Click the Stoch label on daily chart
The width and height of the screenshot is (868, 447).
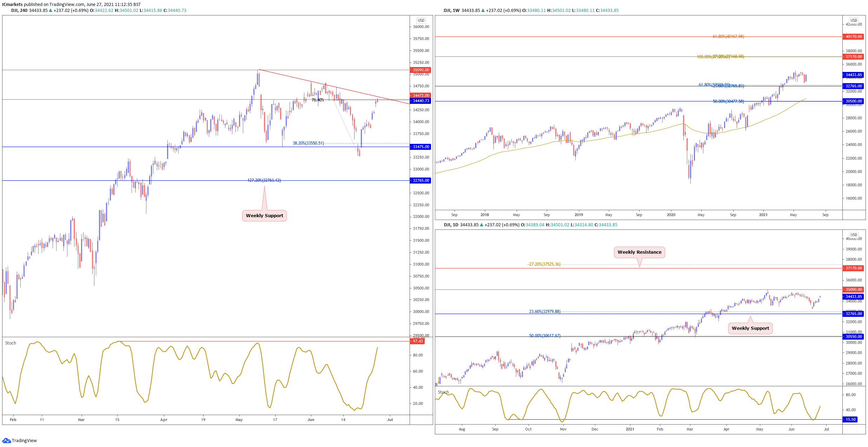tap(443, 392)
